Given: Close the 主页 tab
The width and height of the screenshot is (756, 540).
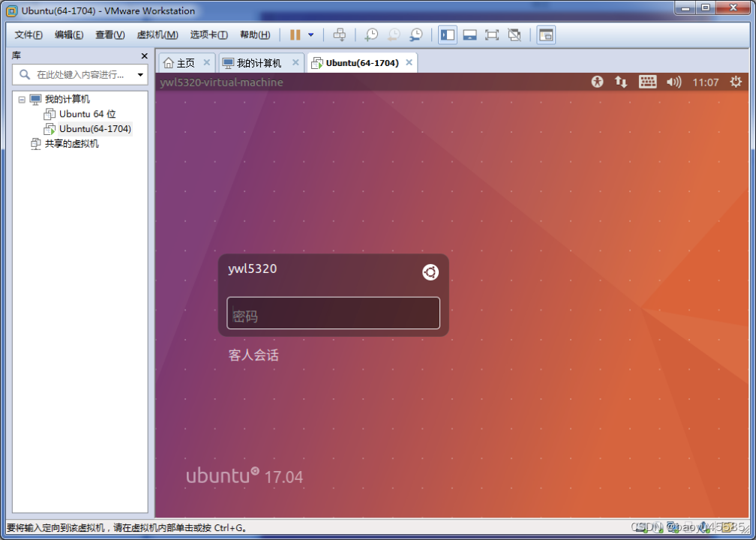Looking at the screenshot, I should [206, 63].
